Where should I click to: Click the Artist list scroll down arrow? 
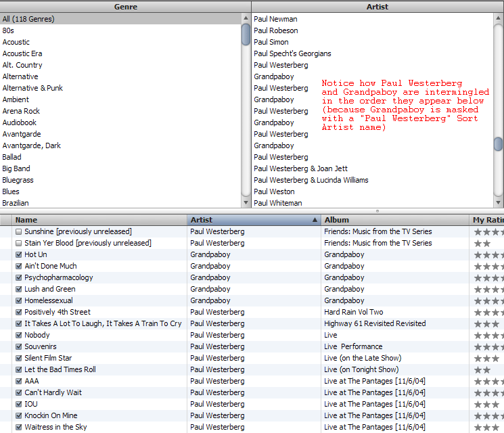[498, 202]
